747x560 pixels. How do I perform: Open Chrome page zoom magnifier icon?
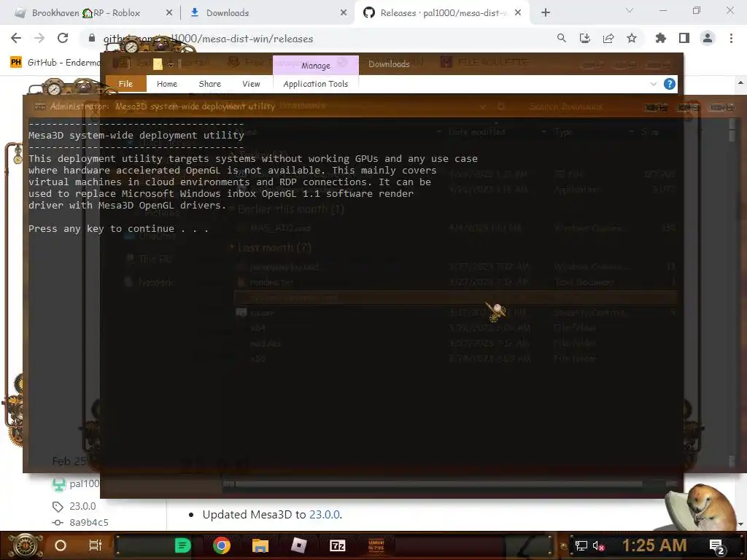pyautogui.click(x=561, y=38)
